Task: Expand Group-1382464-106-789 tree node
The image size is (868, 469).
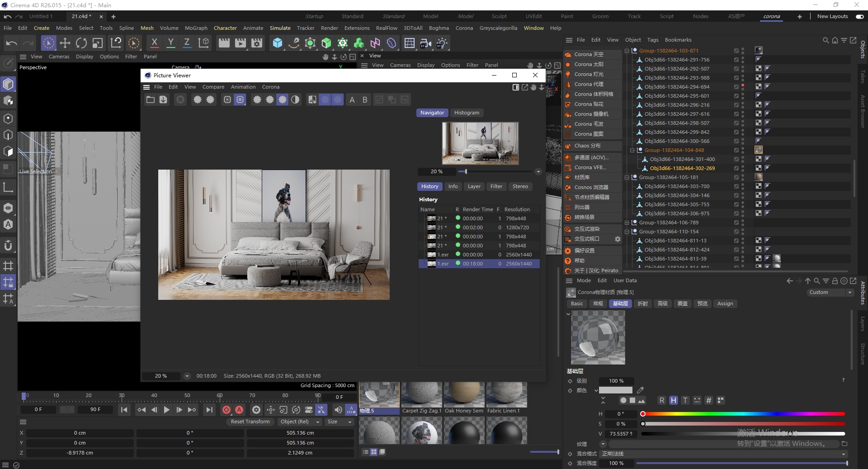Action: click(x=627, y=223)
